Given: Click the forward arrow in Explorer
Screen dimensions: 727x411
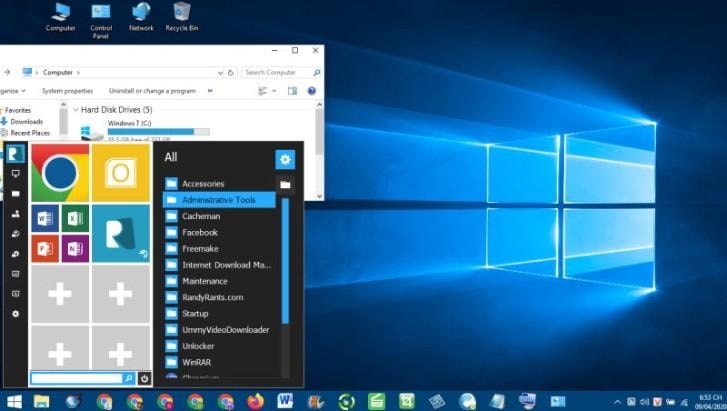Looking at the screenshot, I should (x=7, y=72).
